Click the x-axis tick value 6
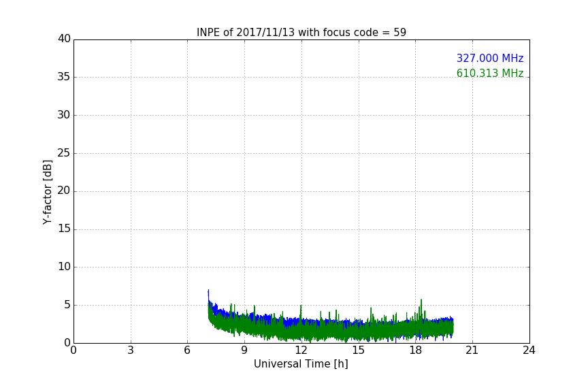Screen dimensions: 588x392 187,350
